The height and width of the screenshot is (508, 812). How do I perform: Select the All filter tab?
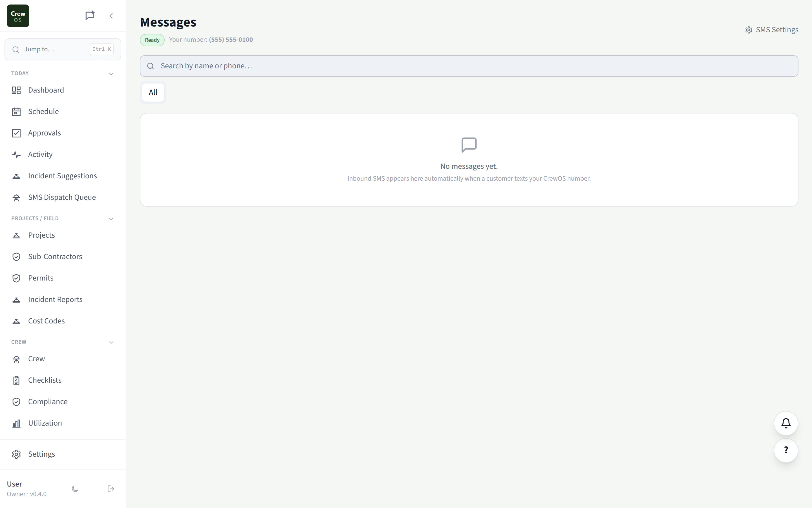pyautogui.click(x=153, y=92)
